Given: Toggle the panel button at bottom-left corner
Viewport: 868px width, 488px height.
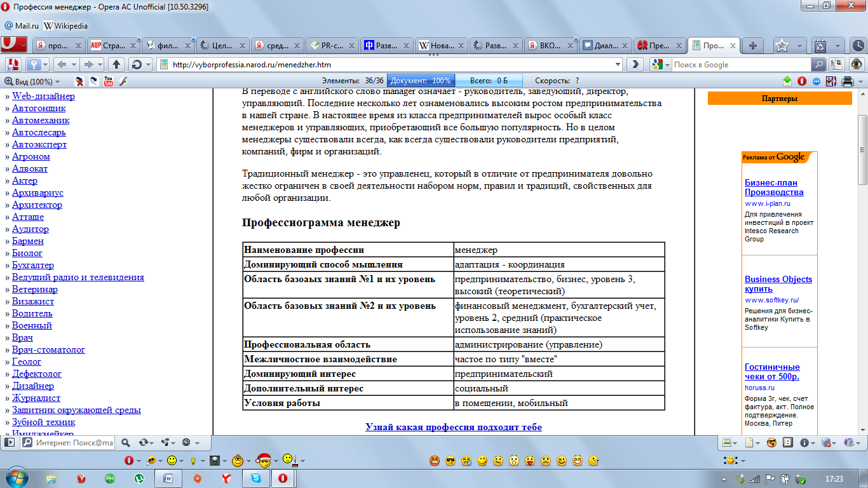Looking at the screenshot, I should coord(10,442).
